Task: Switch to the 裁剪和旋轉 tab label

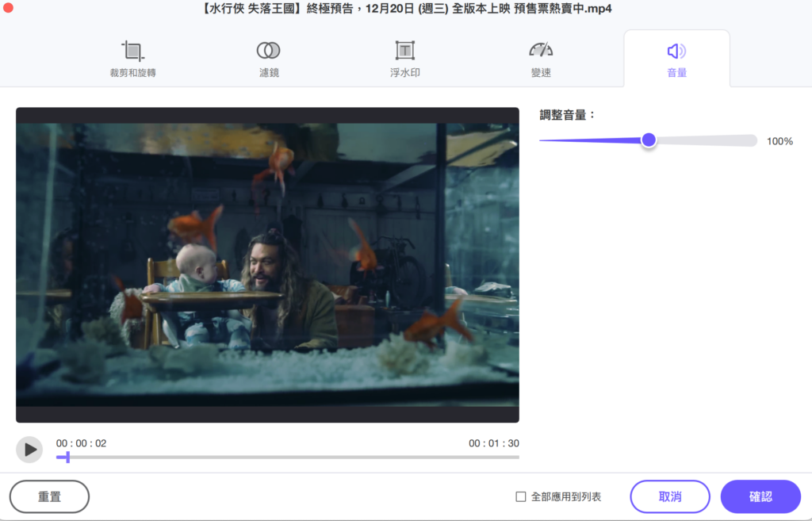Action: coord(132,72)
